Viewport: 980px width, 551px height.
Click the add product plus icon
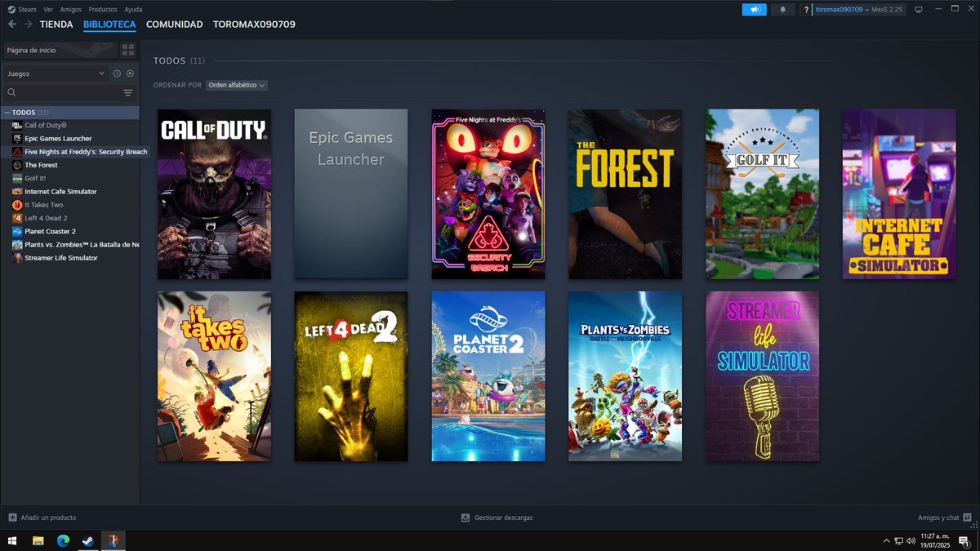[x=12, y=518]
